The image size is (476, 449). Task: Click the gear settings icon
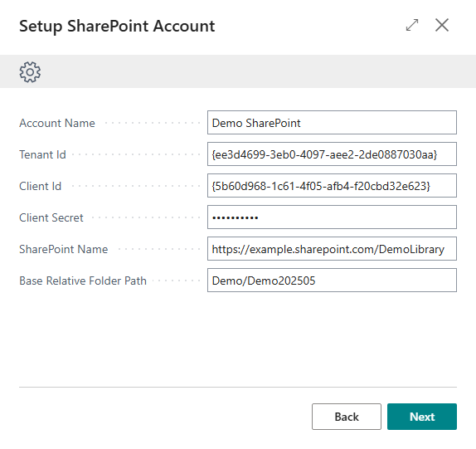(30, 72)
